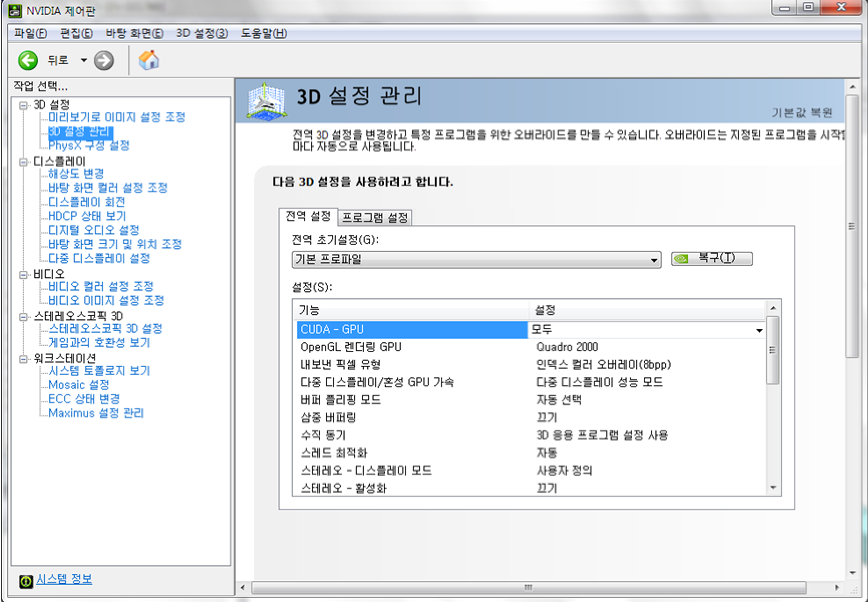
Task: Open the 3D 설정 menu
Action: tap(202, 34)
